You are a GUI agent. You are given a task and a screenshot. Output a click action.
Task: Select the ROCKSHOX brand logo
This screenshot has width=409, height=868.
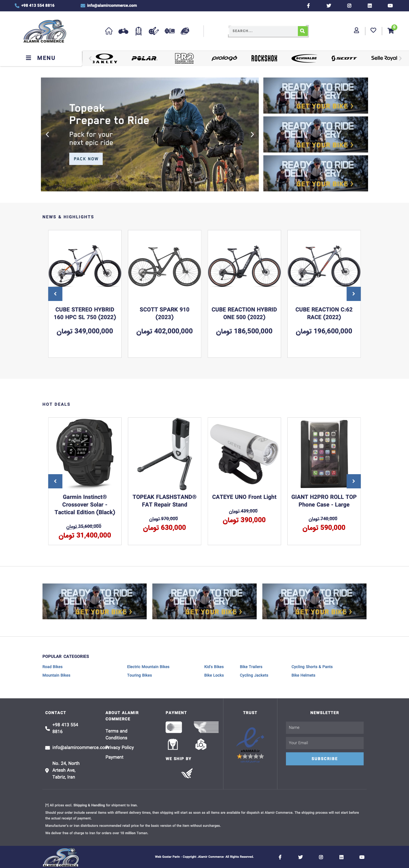264,58
